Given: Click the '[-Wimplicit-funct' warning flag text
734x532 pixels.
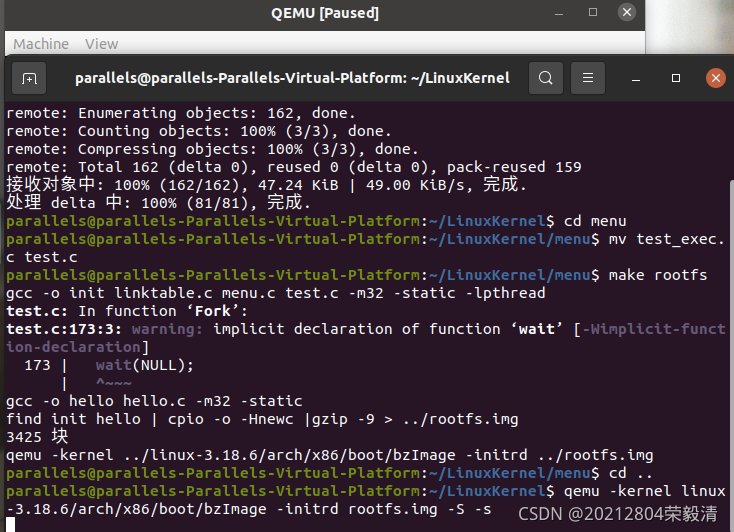Looking at the screenshot, I should 649,329.
